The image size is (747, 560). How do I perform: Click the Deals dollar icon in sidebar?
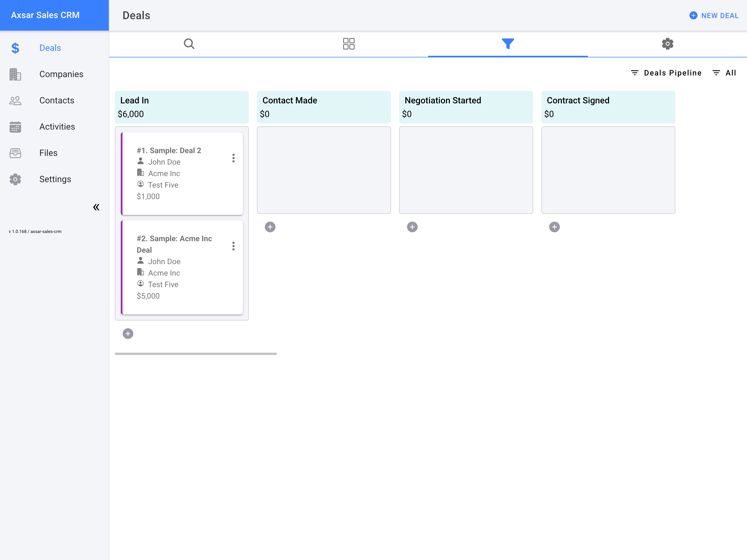[x=15, y=48]
